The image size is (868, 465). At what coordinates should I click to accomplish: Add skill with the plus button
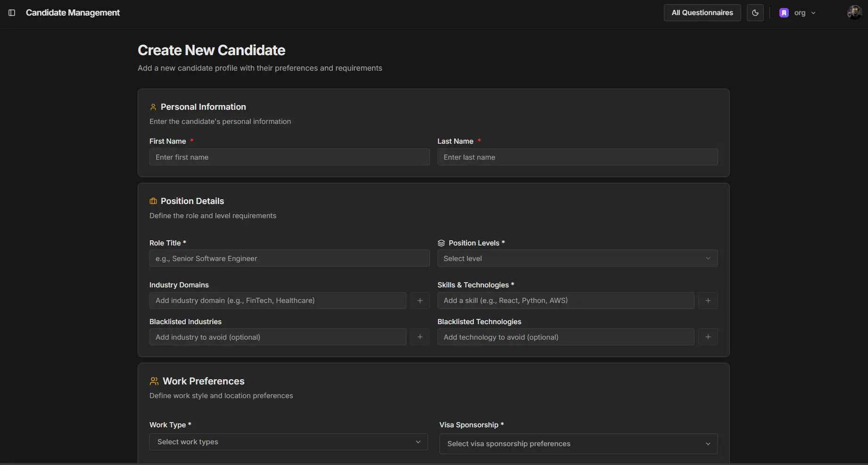708,301
